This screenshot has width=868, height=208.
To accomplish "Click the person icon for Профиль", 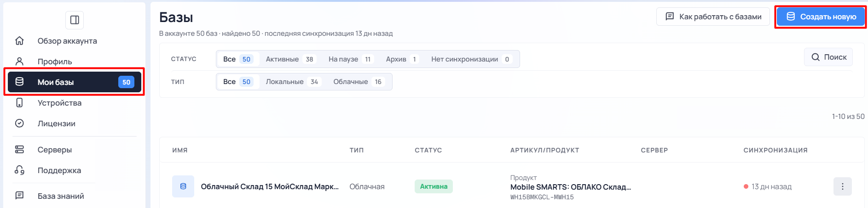I will tap(19, 61).
